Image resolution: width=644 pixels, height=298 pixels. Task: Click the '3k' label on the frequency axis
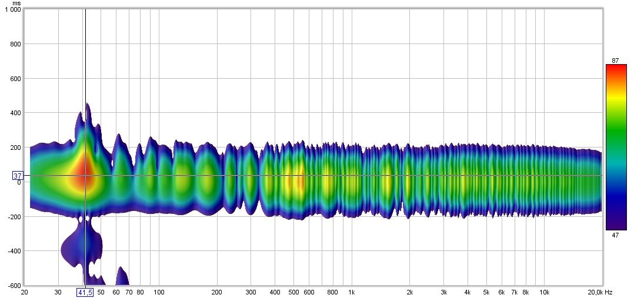443,292
